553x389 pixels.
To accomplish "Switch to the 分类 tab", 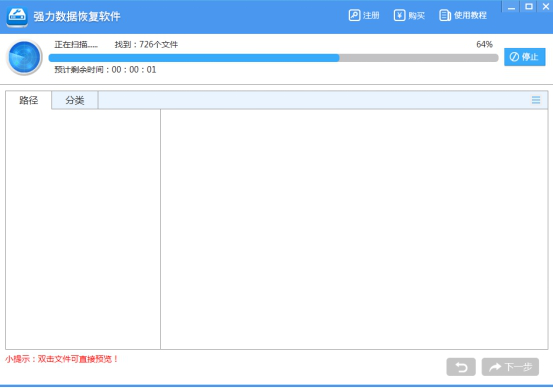I will click(75, 100).
